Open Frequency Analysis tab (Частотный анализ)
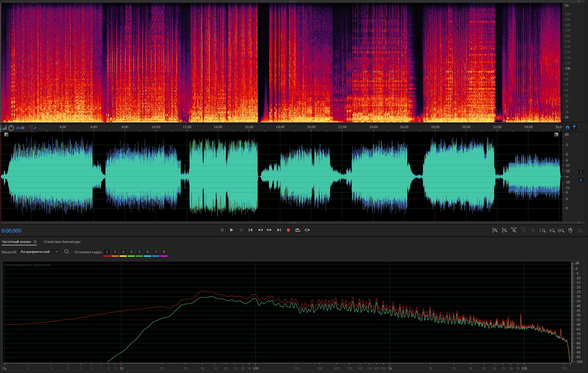 pos(16,242)
